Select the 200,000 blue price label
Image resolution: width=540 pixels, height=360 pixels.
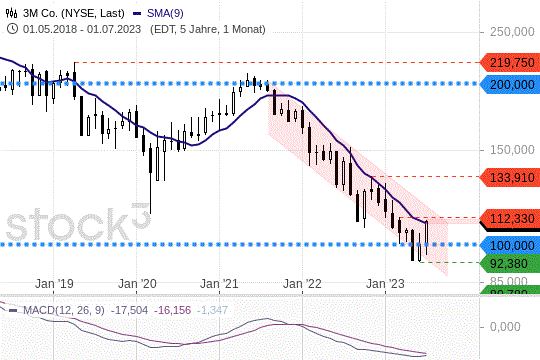pyautogui.click(x=510, y=84)
